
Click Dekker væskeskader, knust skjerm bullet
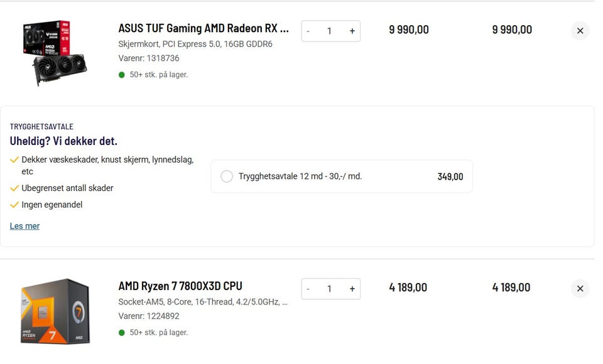(107, 165)
